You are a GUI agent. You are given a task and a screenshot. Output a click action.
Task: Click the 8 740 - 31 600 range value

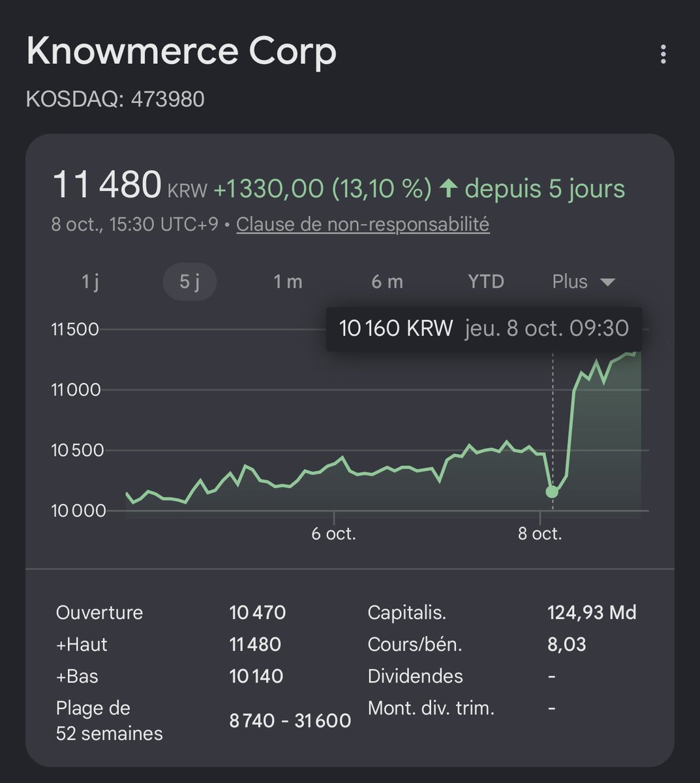[290, 721]
